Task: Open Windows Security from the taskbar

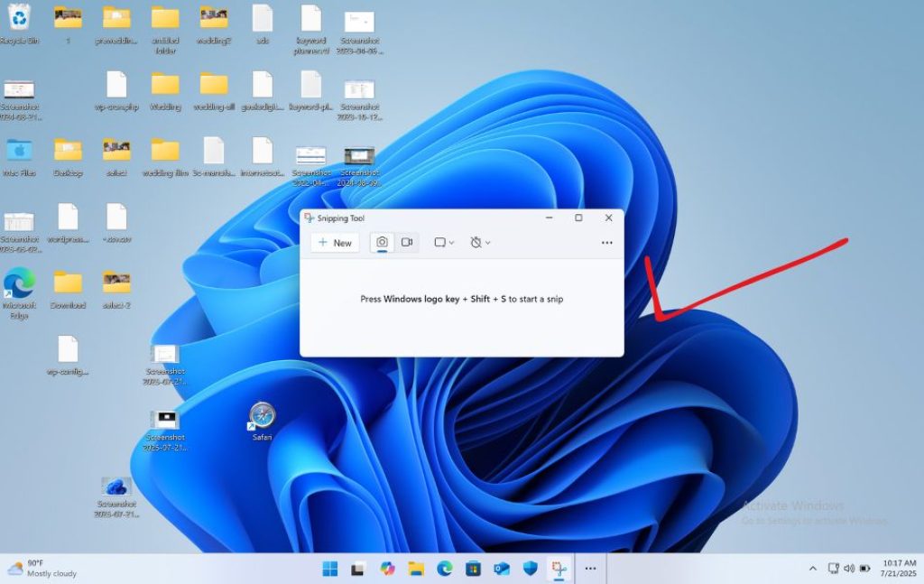Action: click(529, 568)
